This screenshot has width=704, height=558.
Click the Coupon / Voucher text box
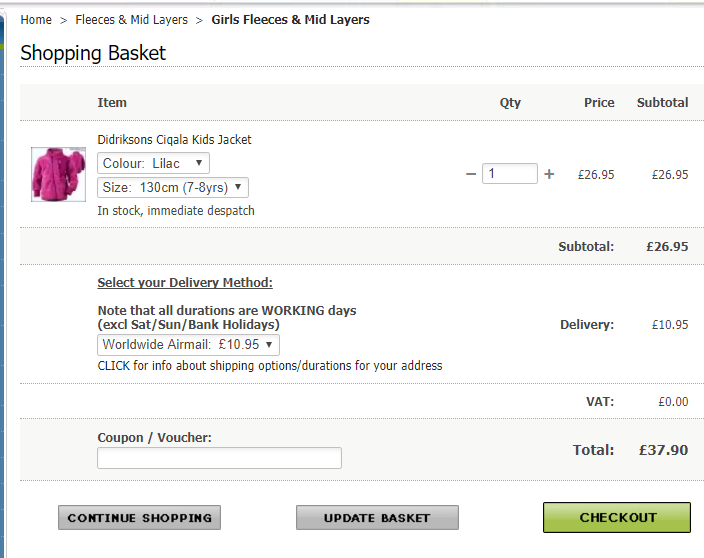pos(219,458)
